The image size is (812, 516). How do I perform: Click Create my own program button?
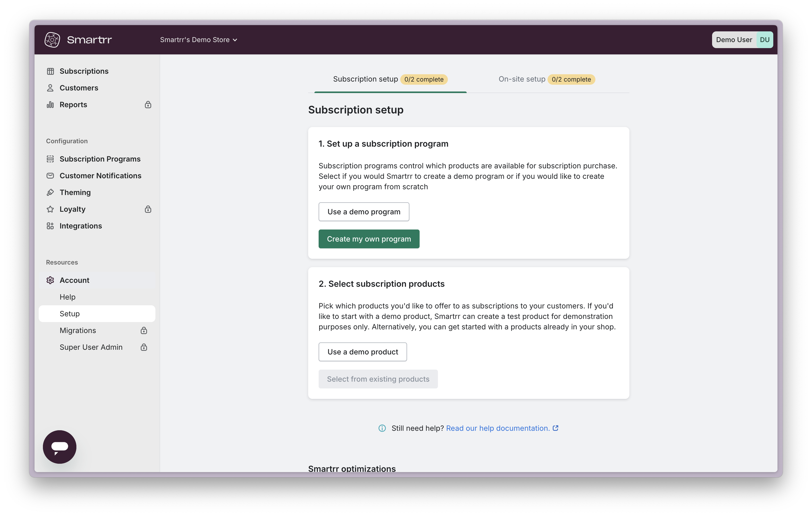pos(369,239)
